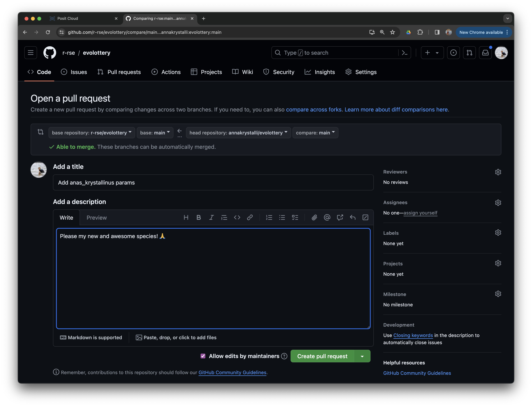Insert a quote block from toolbar
Screen dimensions: 532x407
[x=224, y=217]
